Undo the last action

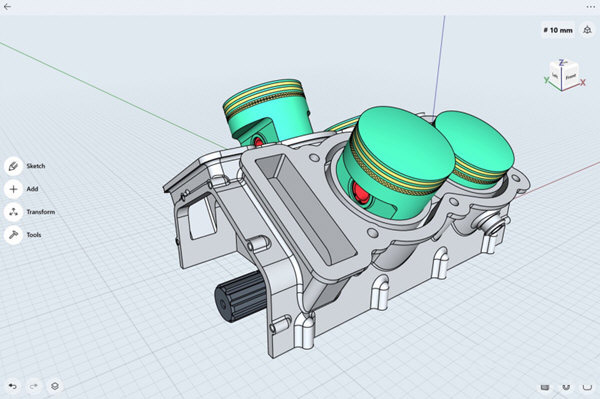click(13, 386)
